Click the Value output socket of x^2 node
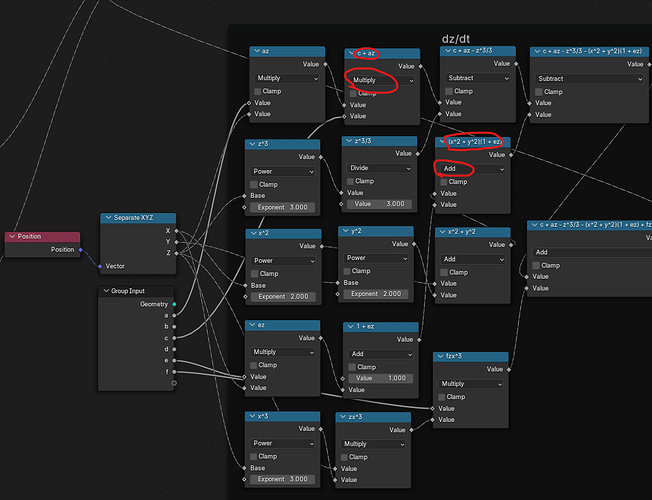This screenshot has width=652, height=500. coord(322,246)
